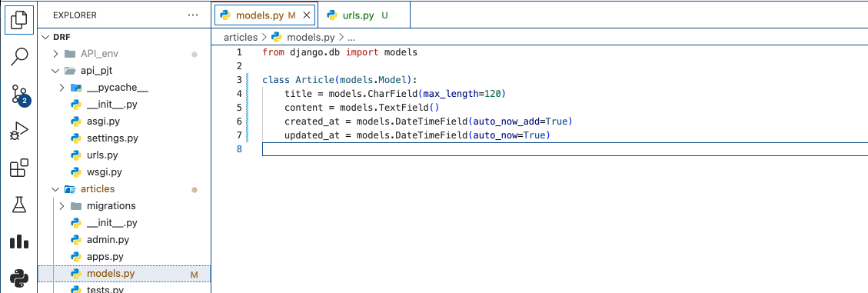Viewport: 868px width, 293px height.
Task: Switch to the urls.py tab
Action: coord(364,15)
